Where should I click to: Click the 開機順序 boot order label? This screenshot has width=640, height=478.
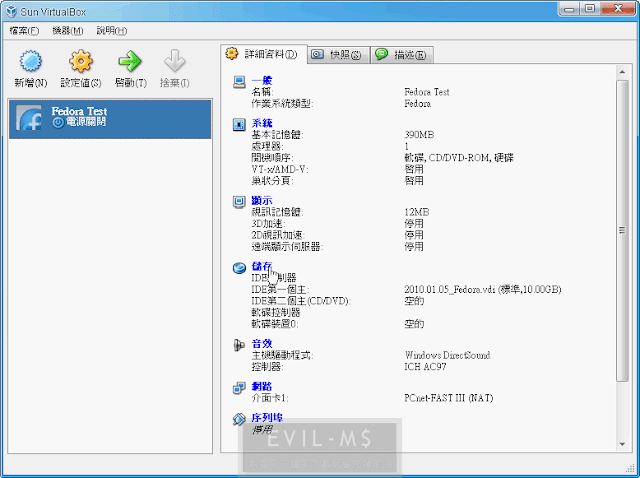[x=272, y=158]
